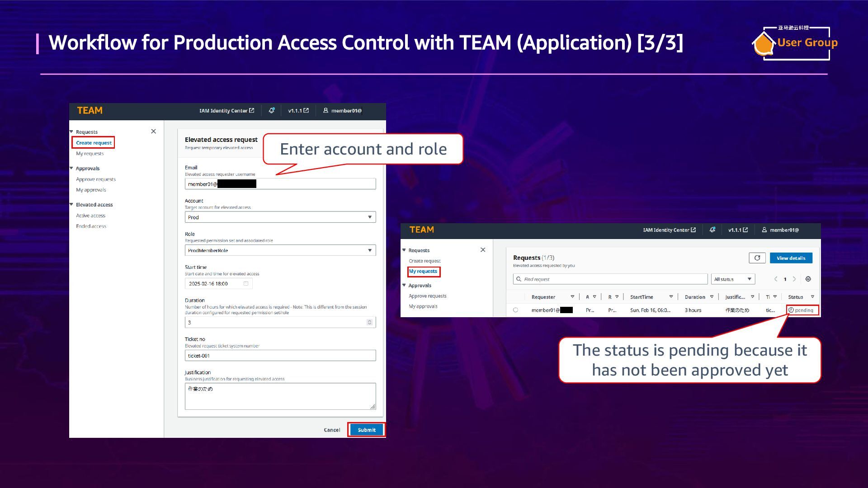Image resolution: width=868 pixels, height=488 pixels.
Task: Click the search icon in Find request
Action: [x=519, y=279]
